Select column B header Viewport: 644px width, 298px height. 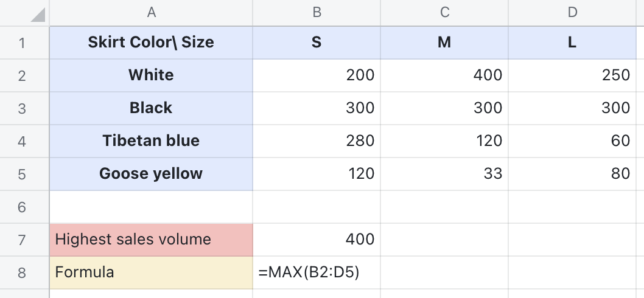[x=317, y=12]
